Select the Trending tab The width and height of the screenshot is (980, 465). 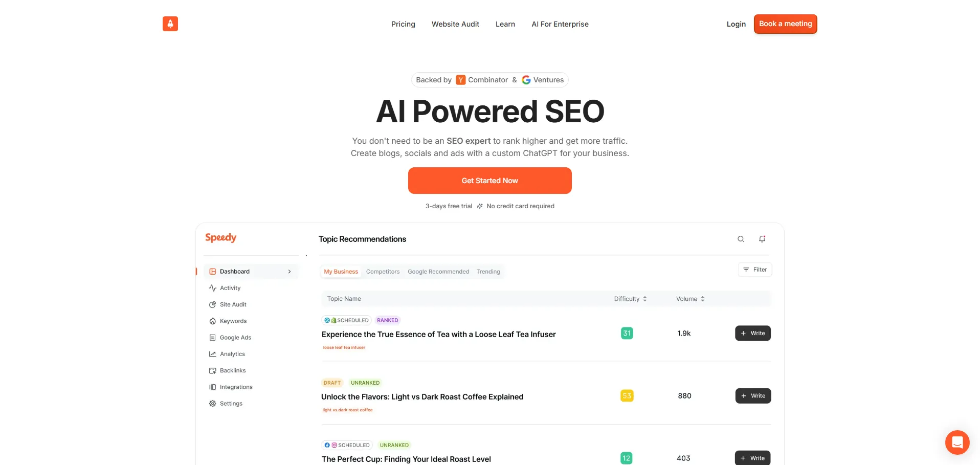point(488,272)
